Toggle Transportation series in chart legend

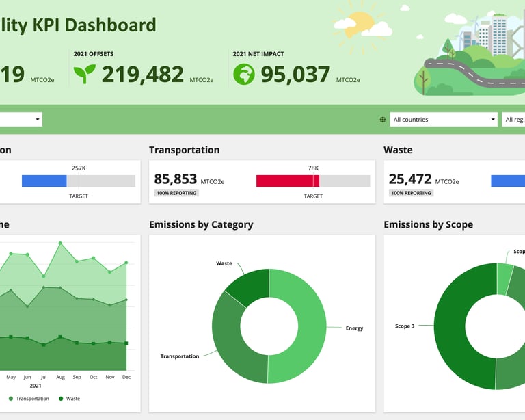[x=29, y=399]
